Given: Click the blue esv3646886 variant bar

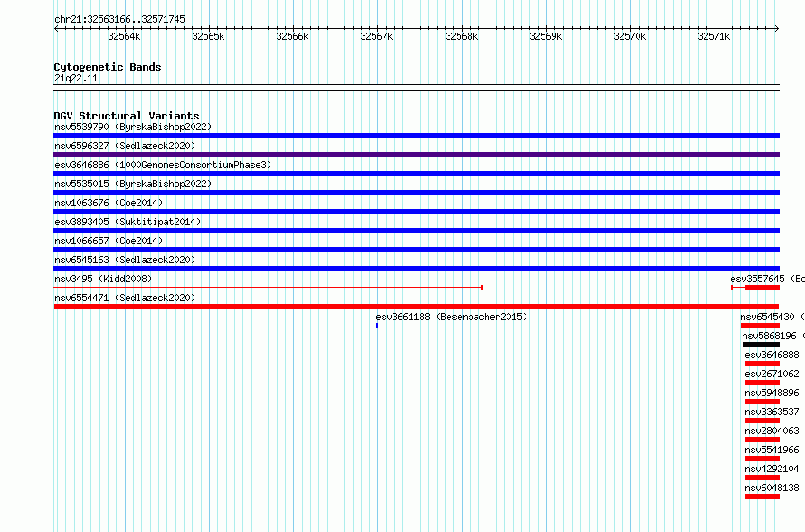Looking at the screenshot, I should tap(416, 174).
